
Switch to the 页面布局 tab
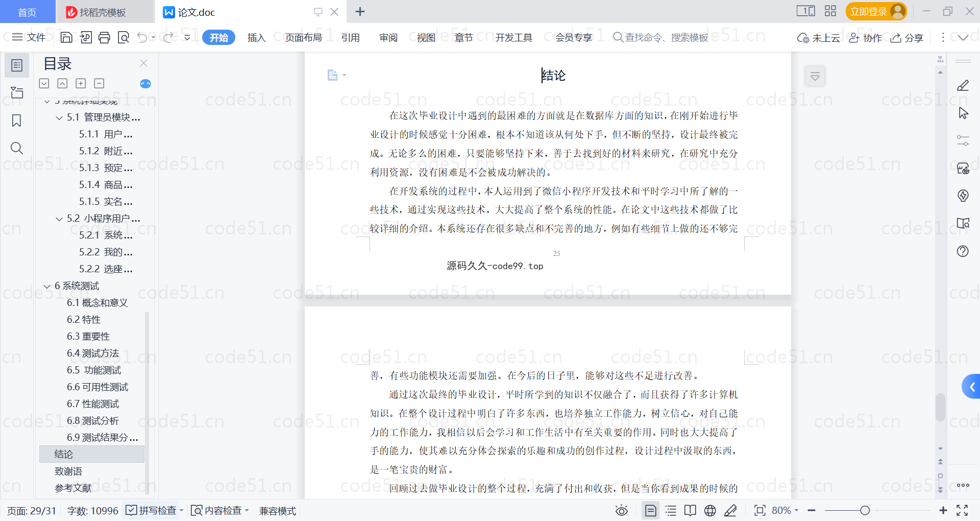[x=303, y=37]
